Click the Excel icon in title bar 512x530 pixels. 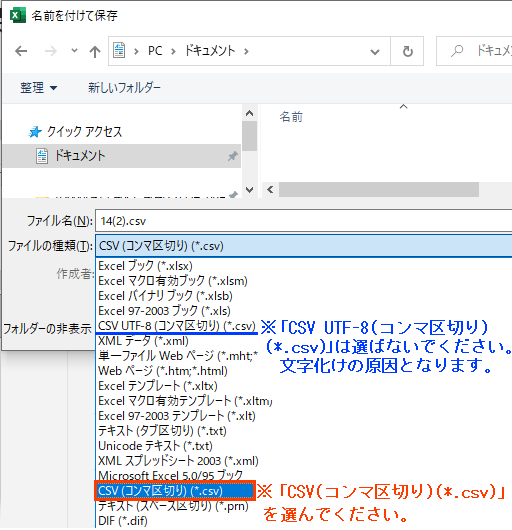pos(18,16)
